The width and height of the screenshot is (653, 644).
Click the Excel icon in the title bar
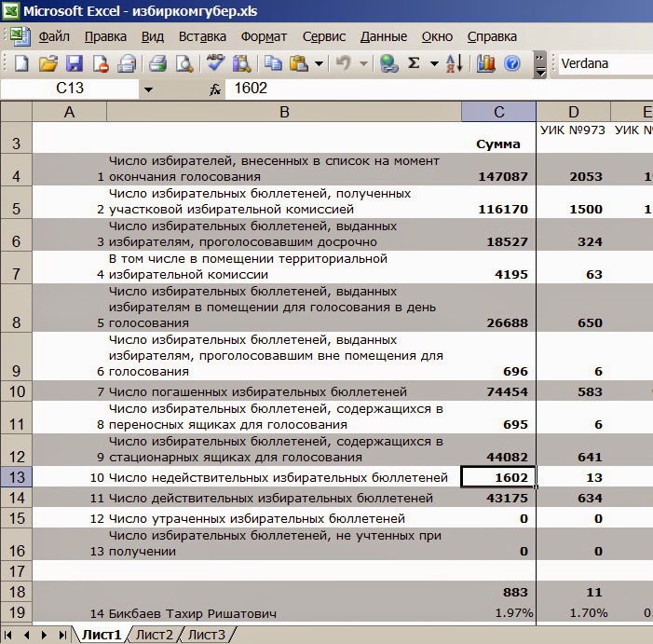[x=10, y=11]
